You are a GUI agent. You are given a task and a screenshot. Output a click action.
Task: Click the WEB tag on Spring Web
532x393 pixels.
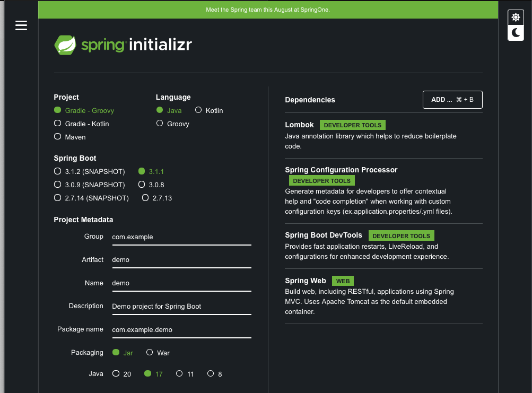pos(343,281)
